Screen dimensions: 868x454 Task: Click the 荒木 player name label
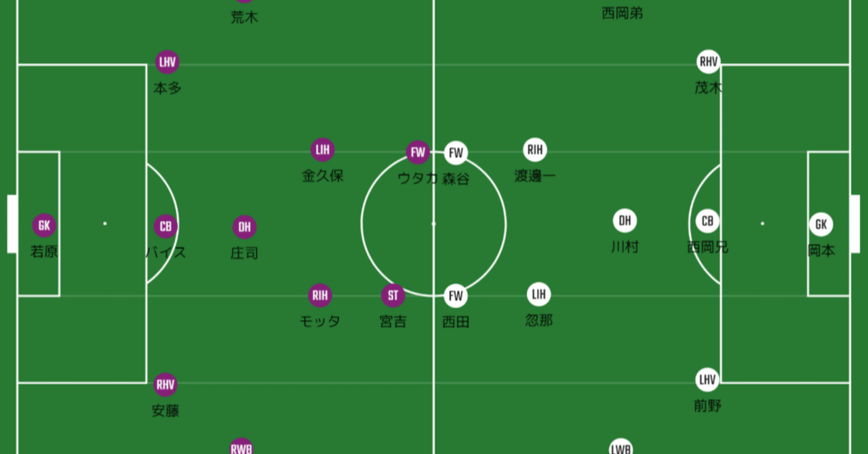coord(244,18)
